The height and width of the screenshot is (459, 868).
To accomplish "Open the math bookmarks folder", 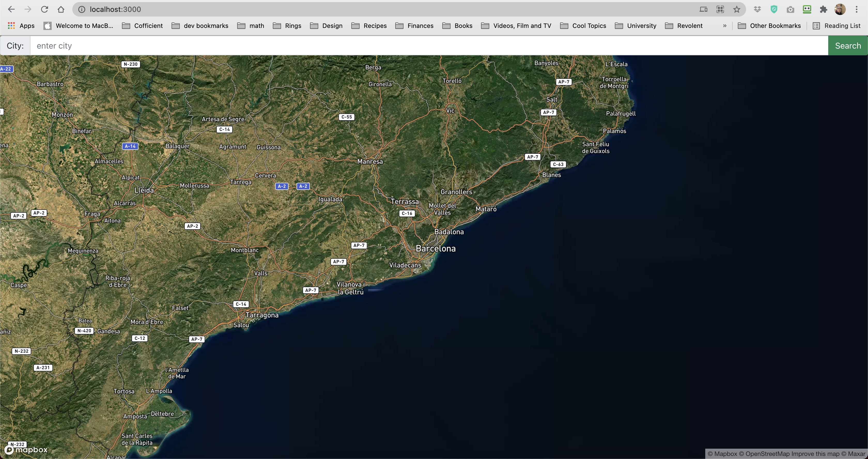I will point(251,26).
